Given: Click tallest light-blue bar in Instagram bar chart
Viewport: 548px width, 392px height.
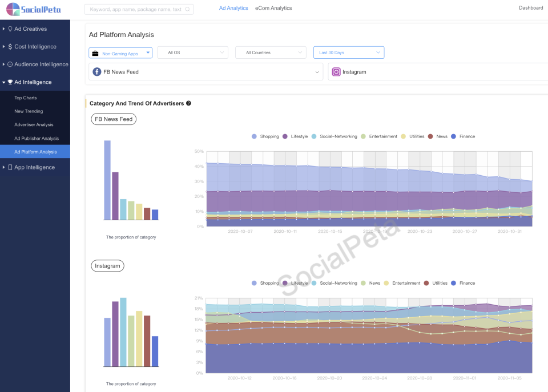Looking at the screenshot, I should coord(123,332).
